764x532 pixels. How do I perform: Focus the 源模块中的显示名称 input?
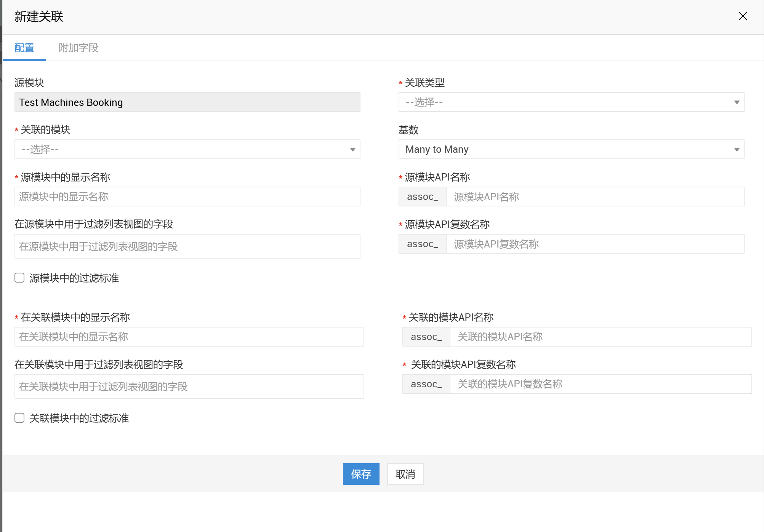[x=187, y=197]
